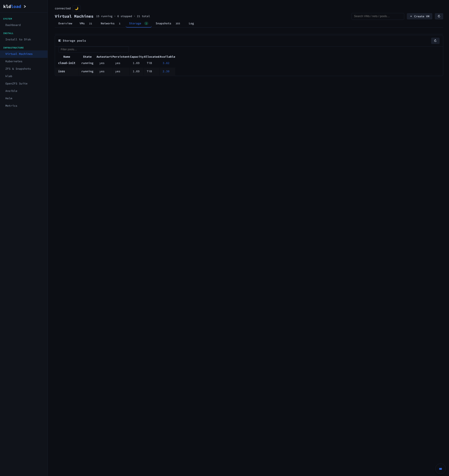This screenshot has width=449, height=476.
Task: Open the VMs tab
Action: (86, 23)
